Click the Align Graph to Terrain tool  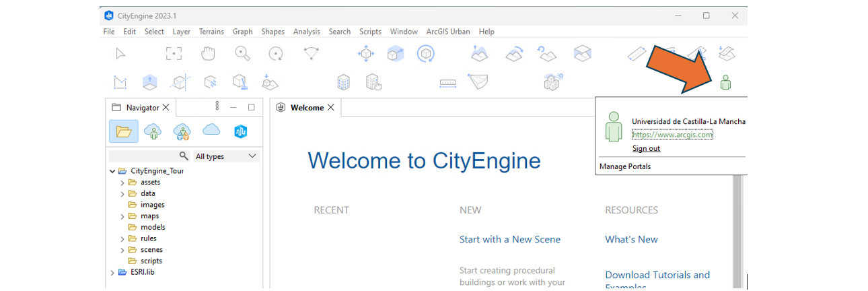(x=727, y=53)
